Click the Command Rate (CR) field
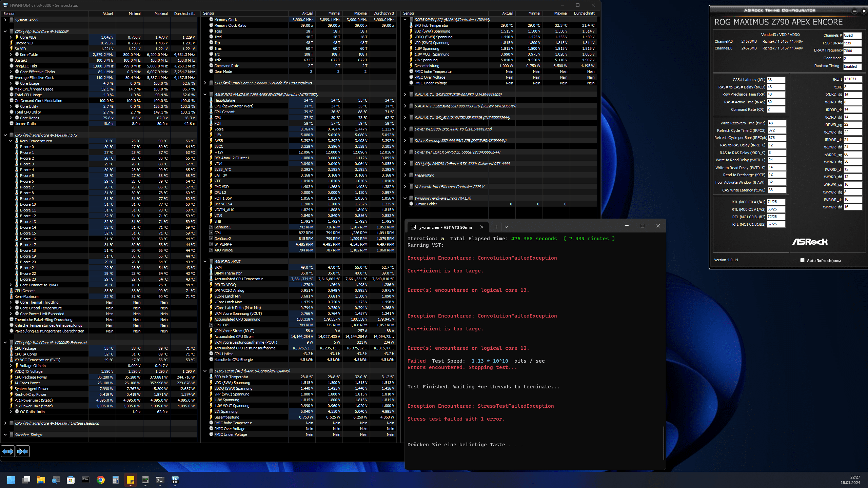 point(776,109)
